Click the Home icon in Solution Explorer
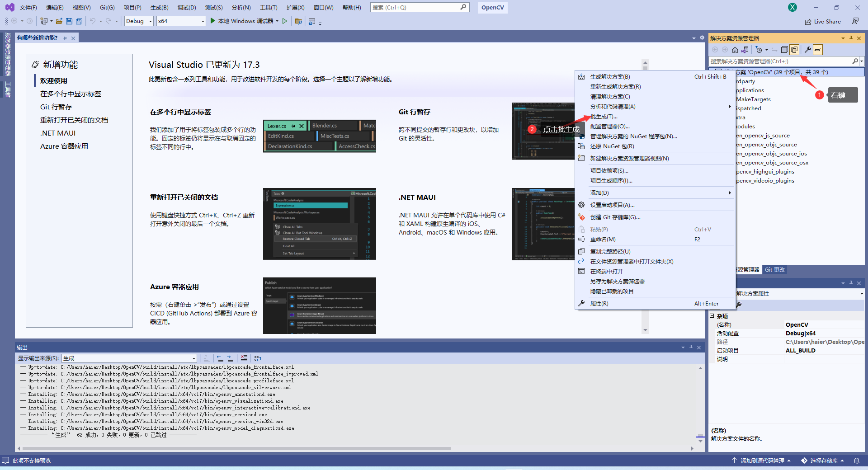 [735, 50]
